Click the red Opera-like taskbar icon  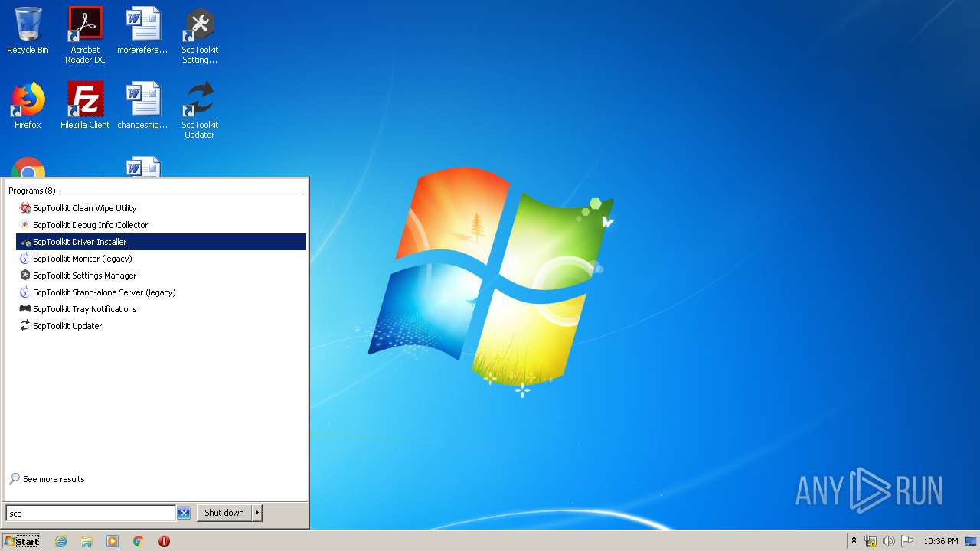(164, 541)
